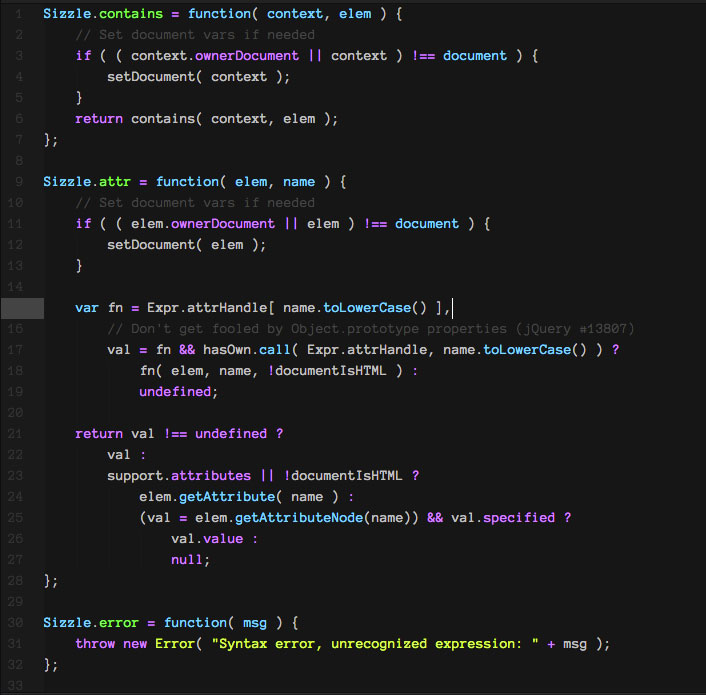Image resolution: width=706 pixels, height=695 pixels.
Task: Click the return contains( context, elem ) statement
Action: click(206, 119)
